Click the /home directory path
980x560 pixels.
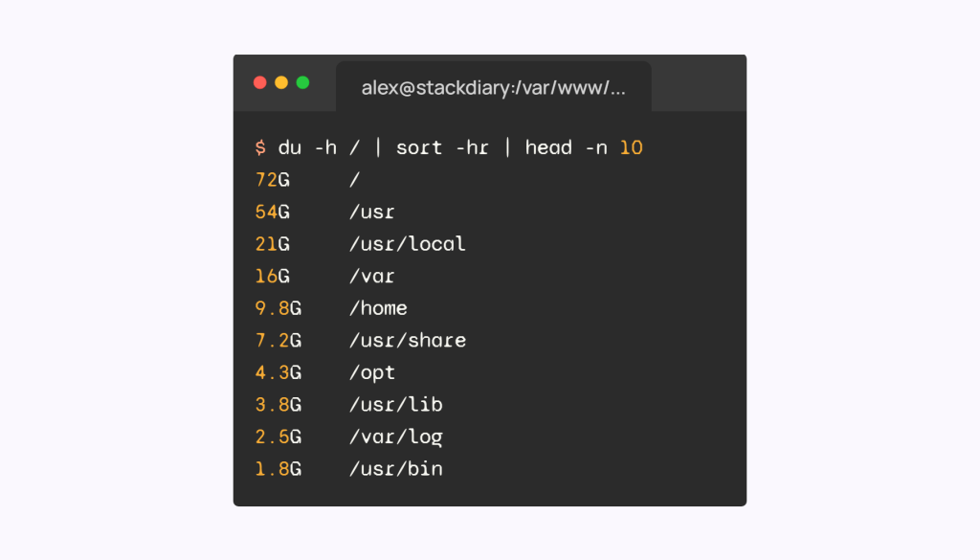click(378, 308)
